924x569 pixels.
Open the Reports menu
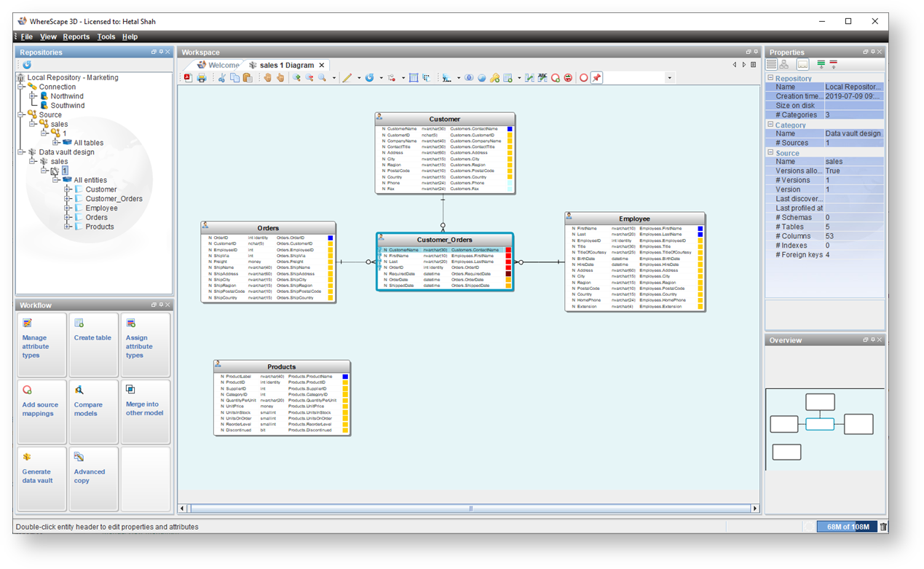tap(76, 36)
